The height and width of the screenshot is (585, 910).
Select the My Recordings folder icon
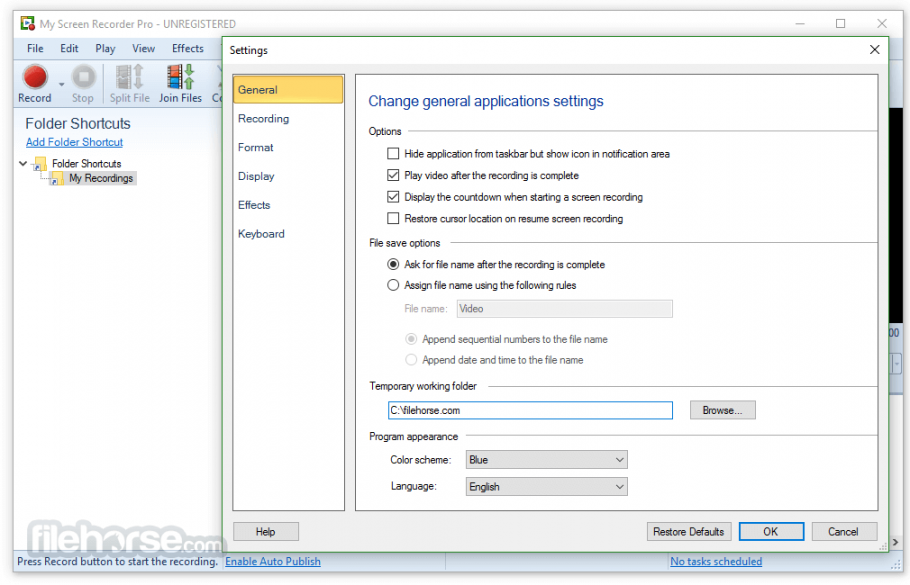(59, 179)
